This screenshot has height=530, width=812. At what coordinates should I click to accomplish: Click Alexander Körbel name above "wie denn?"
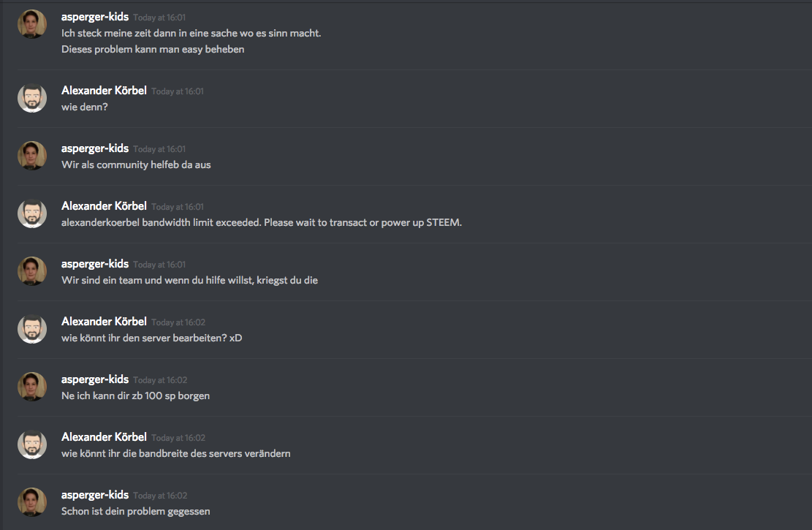pos(104,91)
